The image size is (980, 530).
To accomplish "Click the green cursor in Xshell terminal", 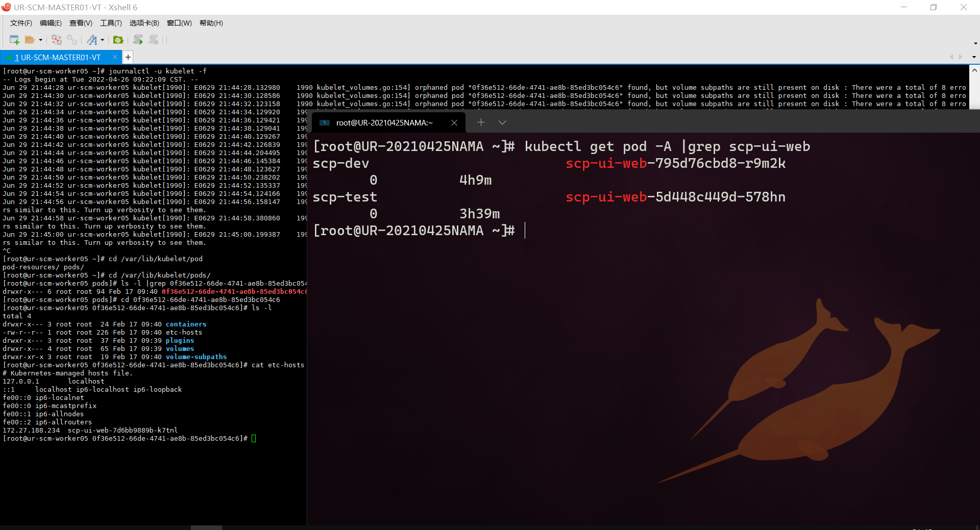I will (254, 439).
